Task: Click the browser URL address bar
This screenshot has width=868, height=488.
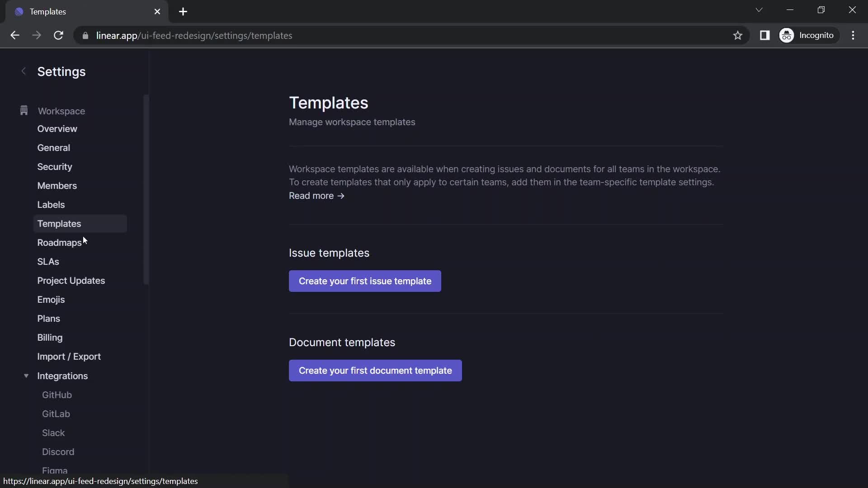Action: tap(194, 35)
